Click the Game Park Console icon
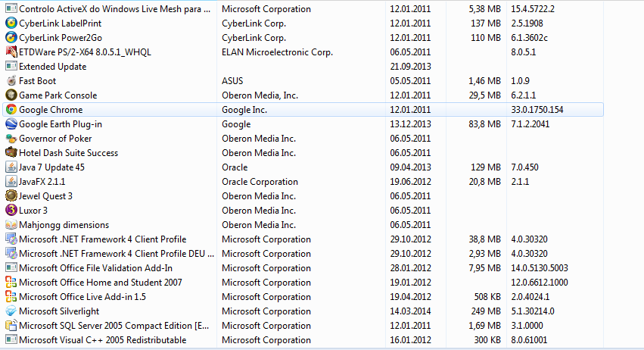644x350 pixels. click(11, 95)
